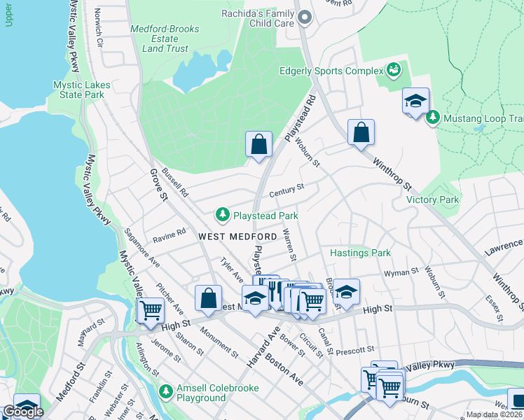Screen dimensions: 524x420
Task: Select the Norwich Cir road label
Action: 99,28
